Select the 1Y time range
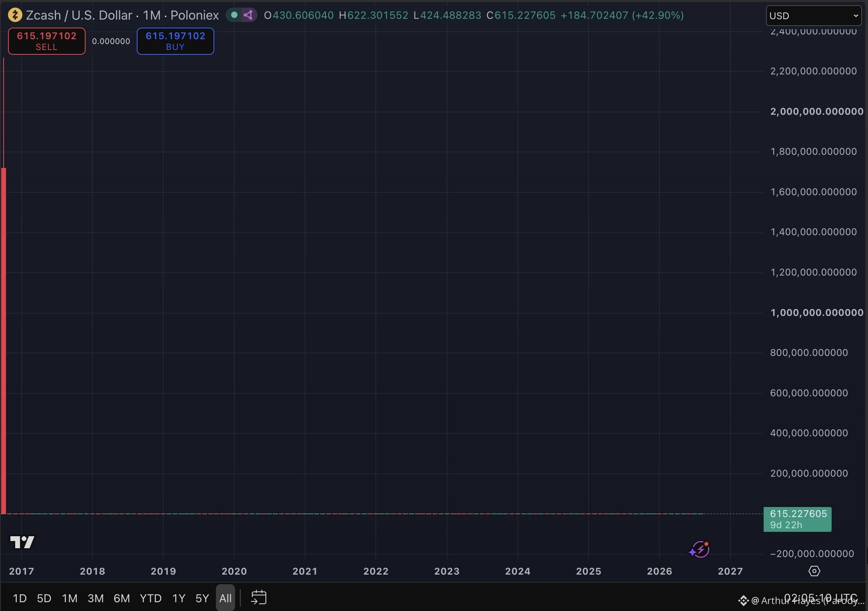 point(179,598)
